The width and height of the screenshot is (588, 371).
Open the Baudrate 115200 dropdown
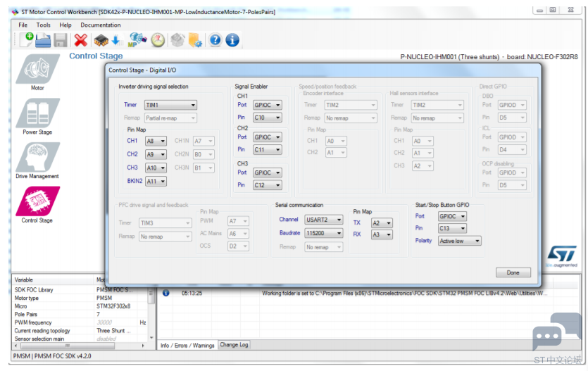point(324,233)
